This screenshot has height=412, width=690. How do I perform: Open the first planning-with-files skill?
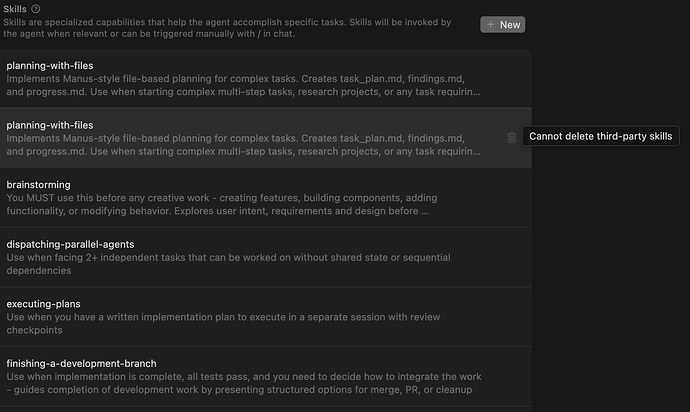pyautogui.click(x=266, y=78)
